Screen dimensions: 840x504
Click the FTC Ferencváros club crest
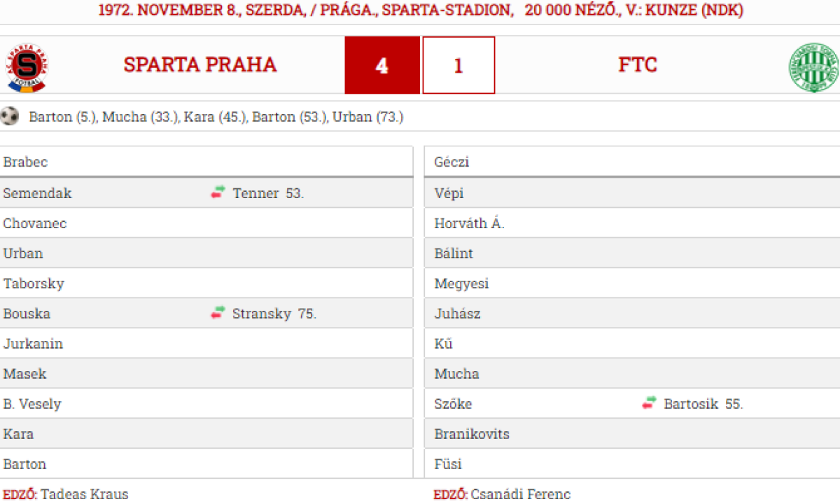click(x=813, y=68)
